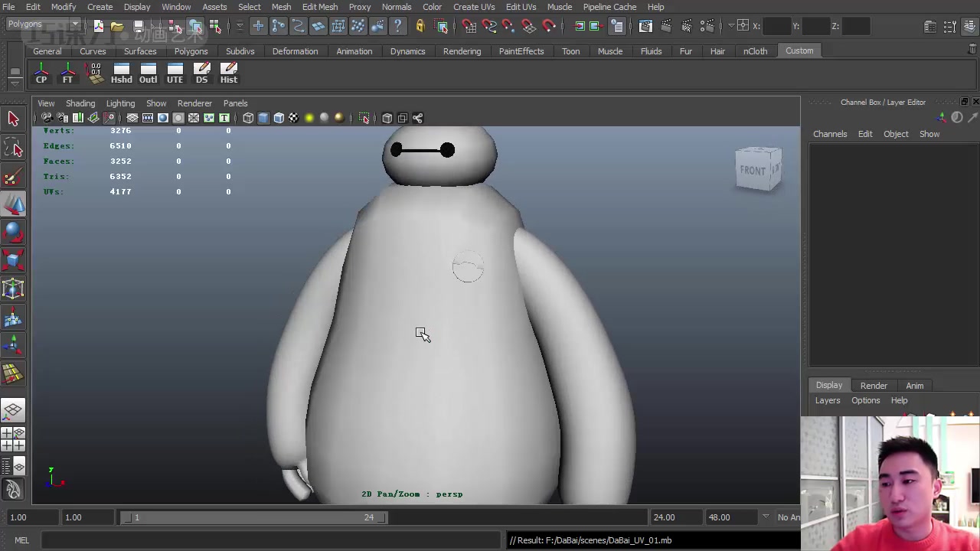This screenshot has width=980, height=551.
Task: Switch to single perspective view layout
Action: tap(13, 411)
